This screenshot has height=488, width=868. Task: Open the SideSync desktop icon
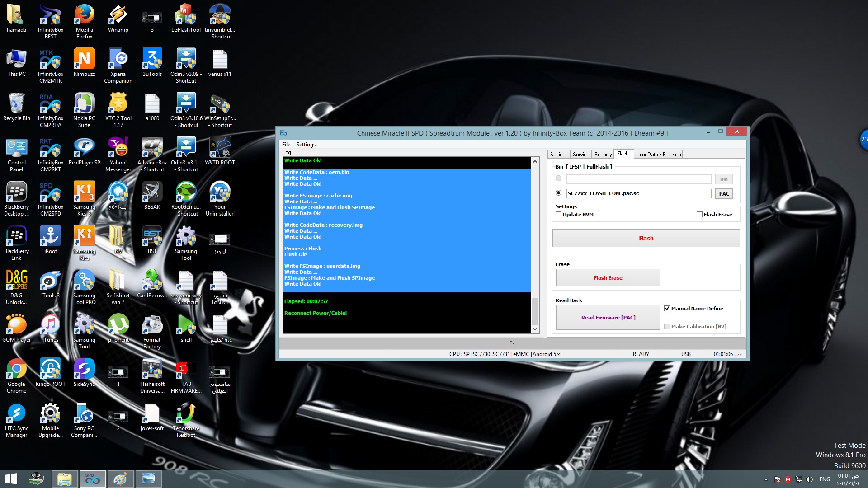point(84,372)
